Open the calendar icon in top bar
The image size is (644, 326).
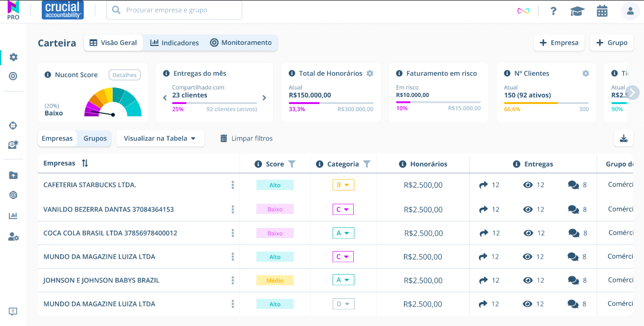(x=602, y=11)
